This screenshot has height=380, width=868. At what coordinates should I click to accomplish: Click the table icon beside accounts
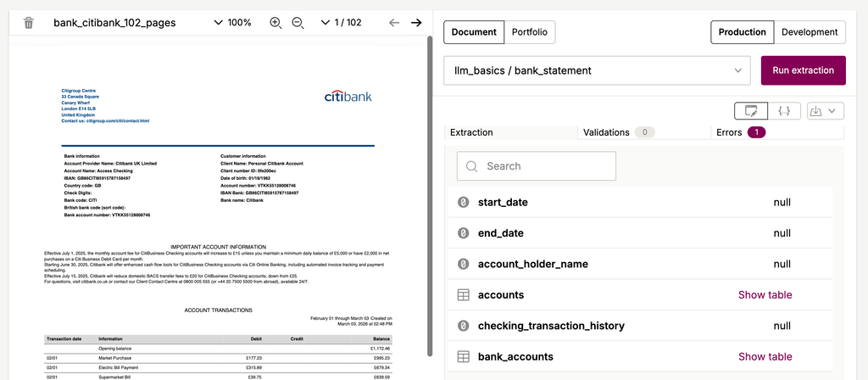[463, 294]
